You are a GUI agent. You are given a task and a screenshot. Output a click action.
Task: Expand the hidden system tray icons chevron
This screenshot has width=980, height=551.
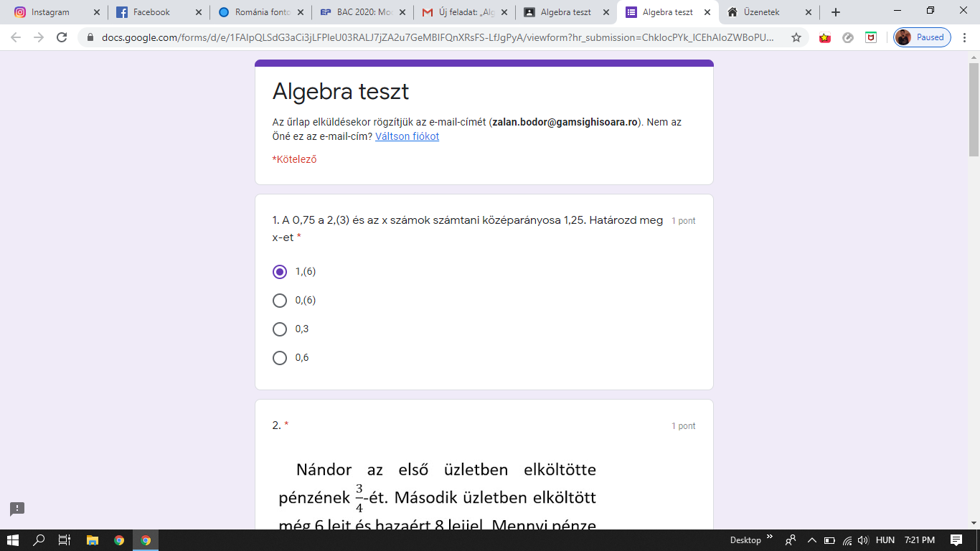click(x=812, y=540)
